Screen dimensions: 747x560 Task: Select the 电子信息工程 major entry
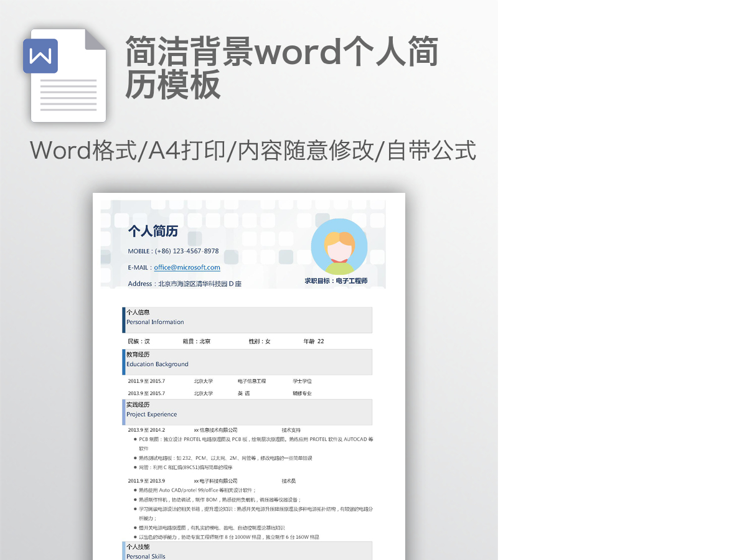(x=251, y=381)
